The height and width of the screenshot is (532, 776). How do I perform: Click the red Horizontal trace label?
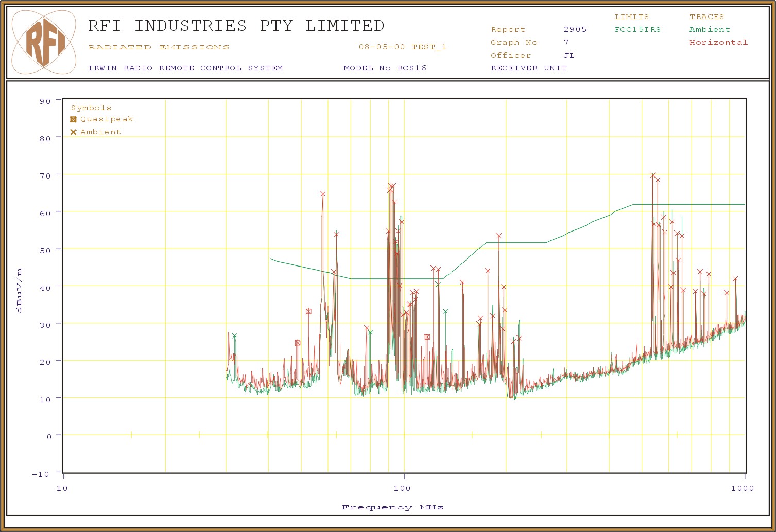(x=718, y=43)
